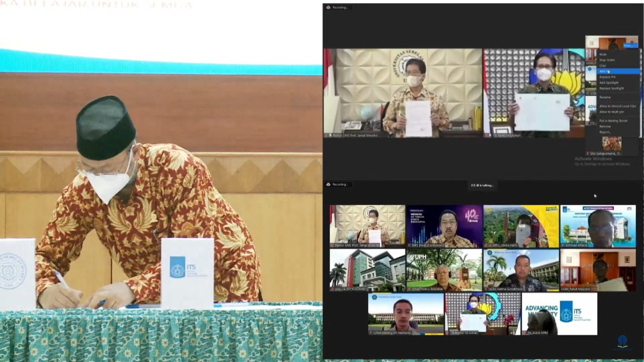Choose Put in Waiting Room
644x362 pixels.
click(x=613, y=121)
